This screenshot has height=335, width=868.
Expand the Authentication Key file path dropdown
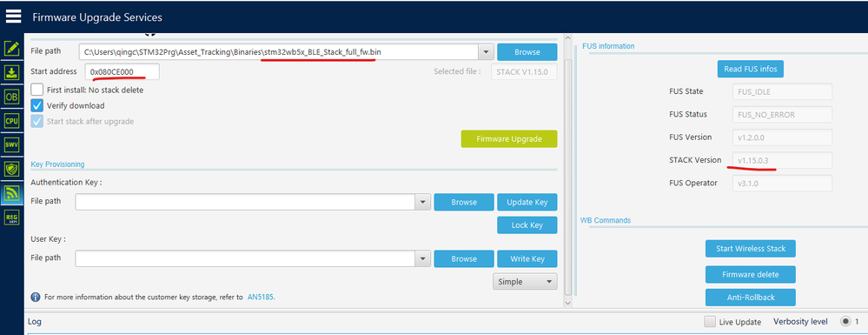[422, 202]
